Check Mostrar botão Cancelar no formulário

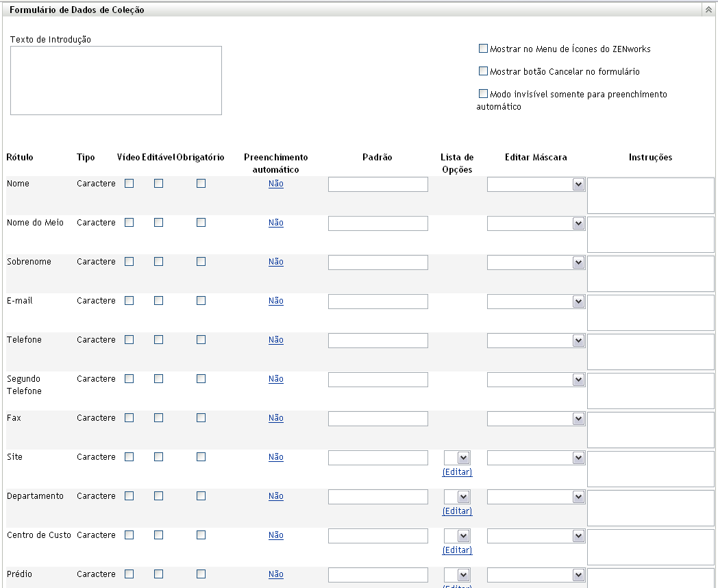pyautogui.click(x=483, y=71)
